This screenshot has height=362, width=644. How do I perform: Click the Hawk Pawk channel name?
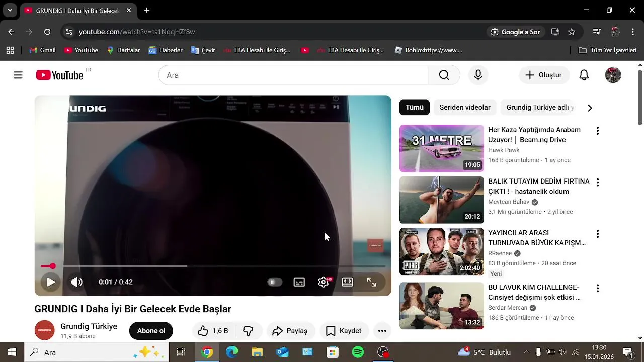tap(504, 150)
